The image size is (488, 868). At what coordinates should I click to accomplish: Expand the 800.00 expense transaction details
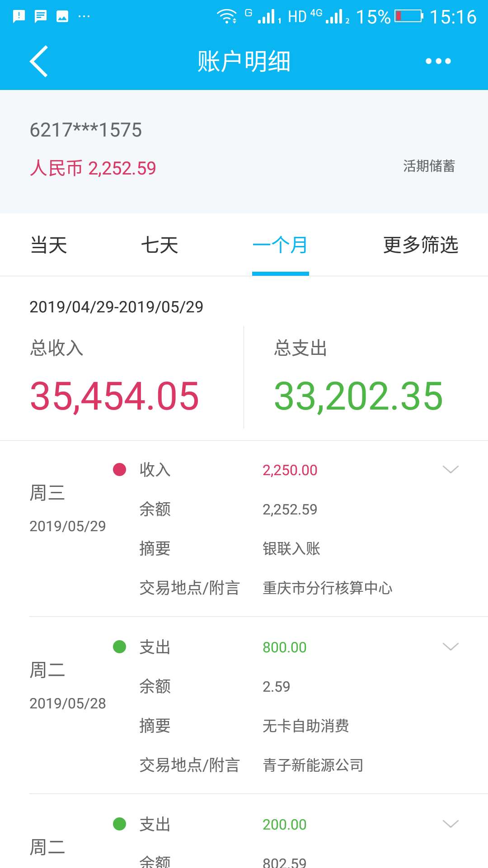pyautogui.click(x=450, y=647)
